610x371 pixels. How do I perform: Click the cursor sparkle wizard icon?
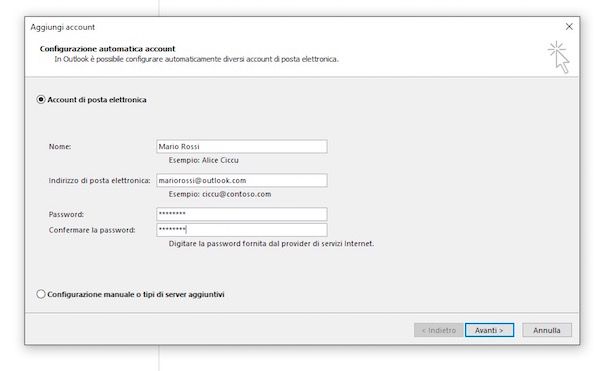[x=559, y=57]
